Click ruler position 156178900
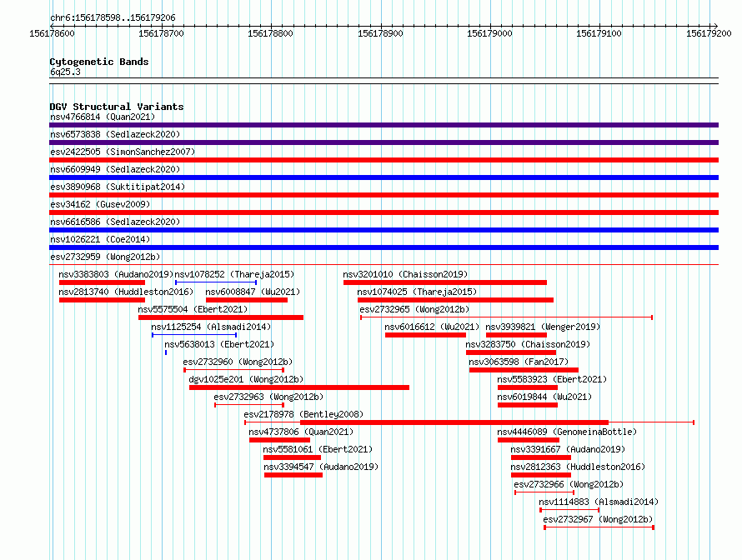Image resolution: width=742 pixels, height=560 pixels. [380, 33]
